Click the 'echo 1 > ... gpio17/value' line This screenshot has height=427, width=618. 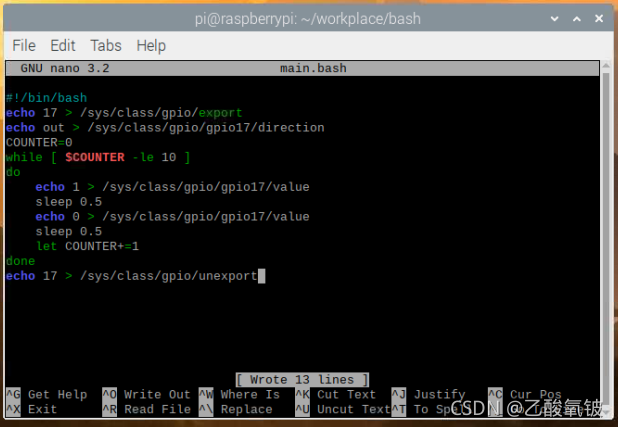[173, 187]
